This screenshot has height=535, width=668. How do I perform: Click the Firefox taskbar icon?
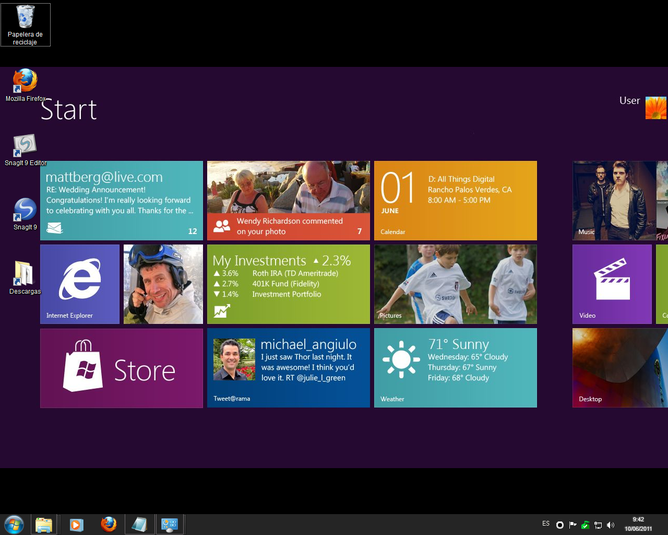[109, 524]
